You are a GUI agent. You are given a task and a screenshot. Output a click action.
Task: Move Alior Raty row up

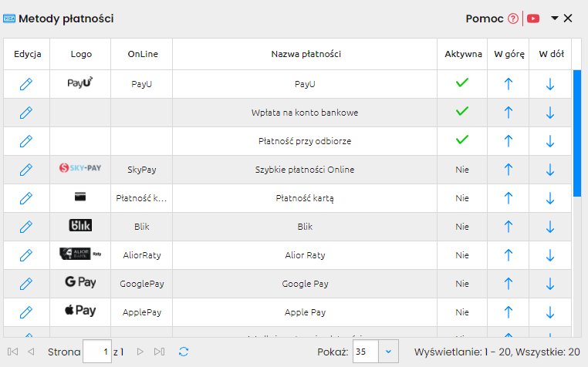point(508,255)
